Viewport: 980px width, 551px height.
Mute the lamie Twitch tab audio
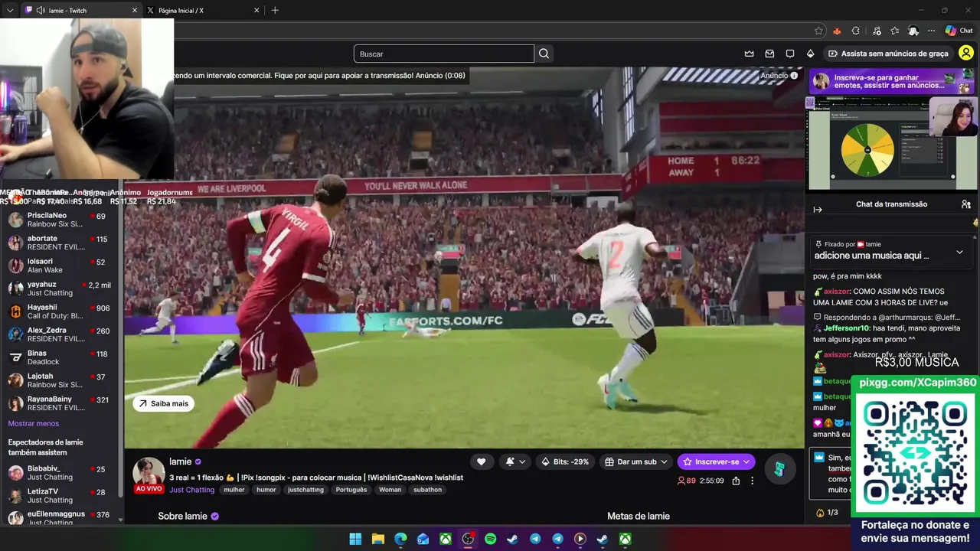click(x=40, y=10)
